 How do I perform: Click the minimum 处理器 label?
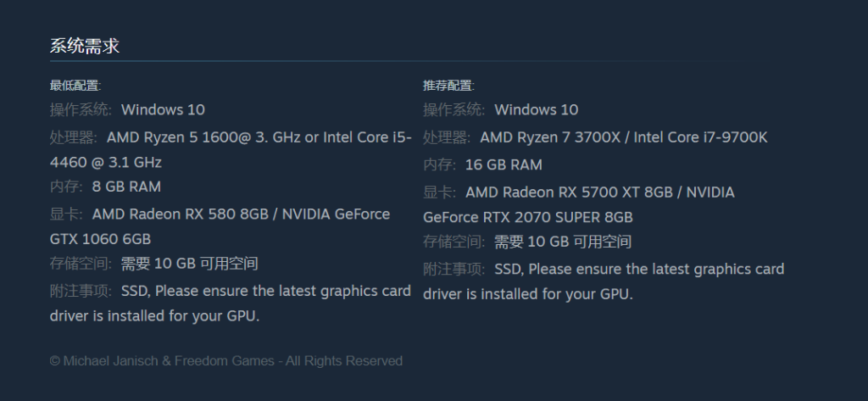pyautogui.click(x=74, y=137)
